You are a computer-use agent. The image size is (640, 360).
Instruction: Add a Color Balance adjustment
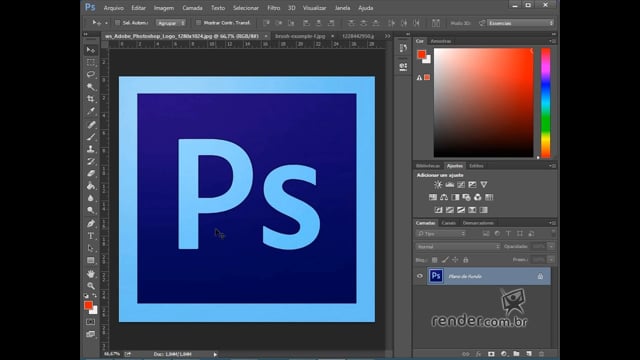click(x=444, y=197)
